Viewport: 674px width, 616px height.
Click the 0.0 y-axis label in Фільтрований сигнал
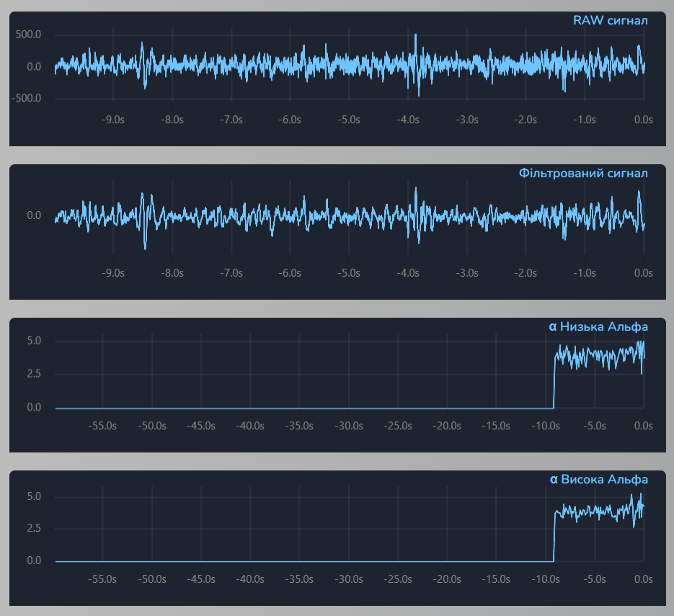click(34, 215)
